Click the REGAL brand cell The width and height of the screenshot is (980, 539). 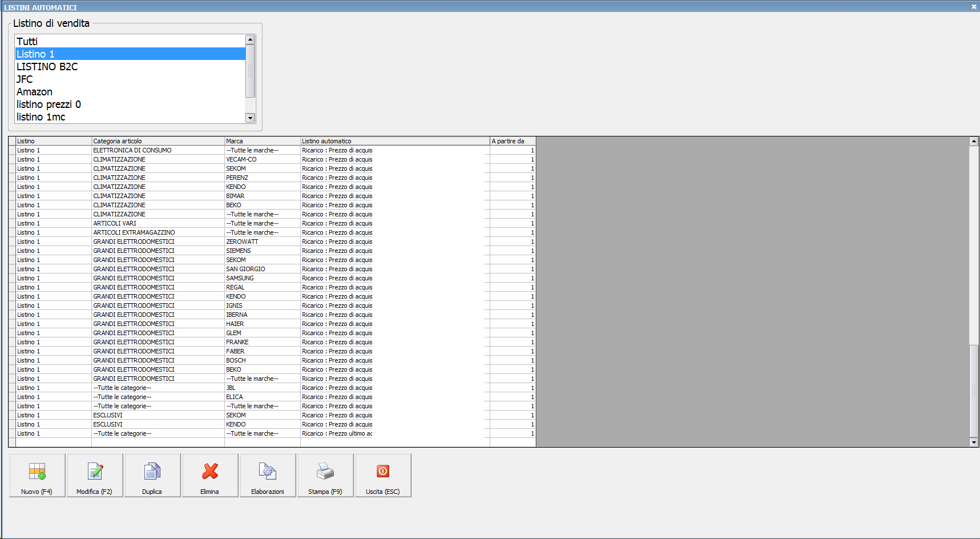click(x=263, y=287)
